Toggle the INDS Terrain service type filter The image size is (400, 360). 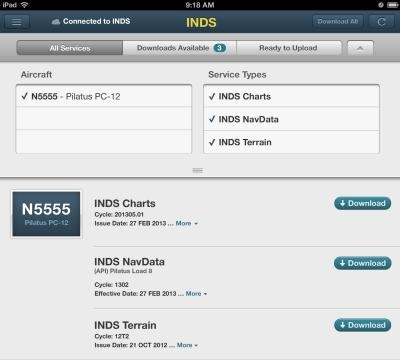coord(291,142)
